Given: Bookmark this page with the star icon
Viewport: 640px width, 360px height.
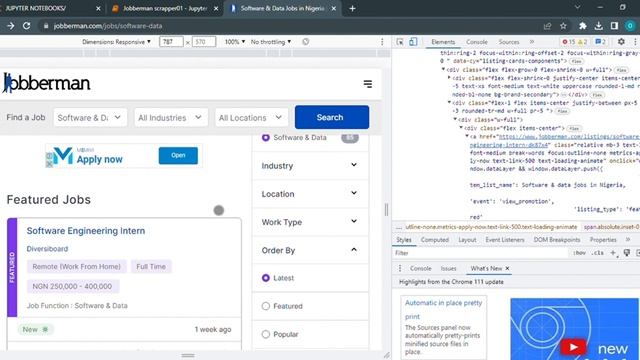Looking at the screenshot, I should (x=563, y=26).
